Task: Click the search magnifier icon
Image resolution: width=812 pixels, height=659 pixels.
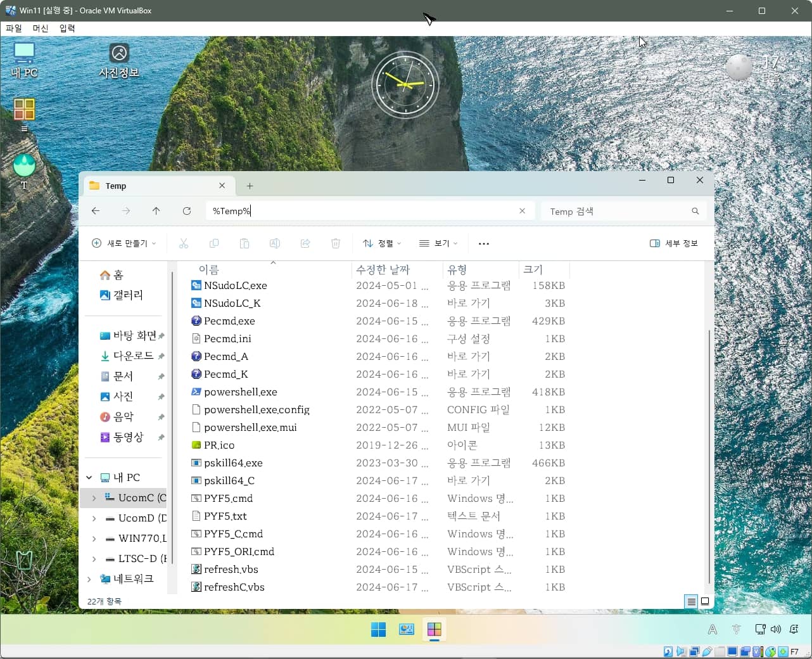Action: click(695, 211)
